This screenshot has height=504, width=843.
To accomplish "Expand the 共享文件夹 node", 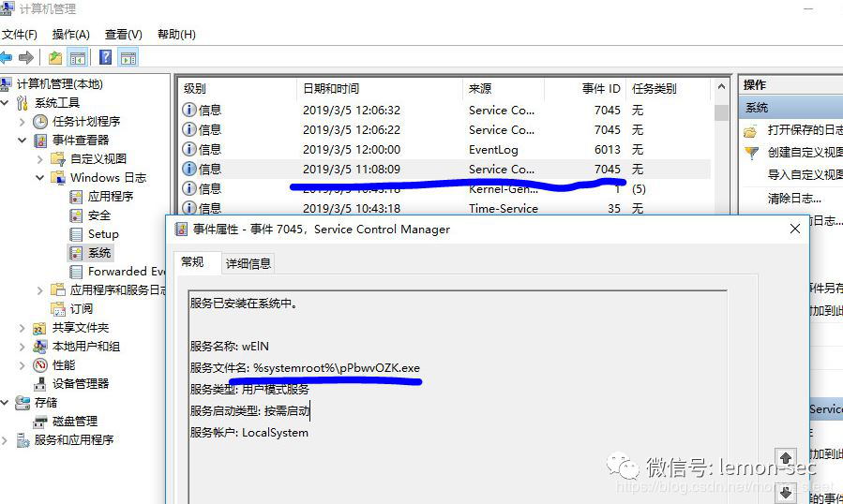I will [23, 328].
